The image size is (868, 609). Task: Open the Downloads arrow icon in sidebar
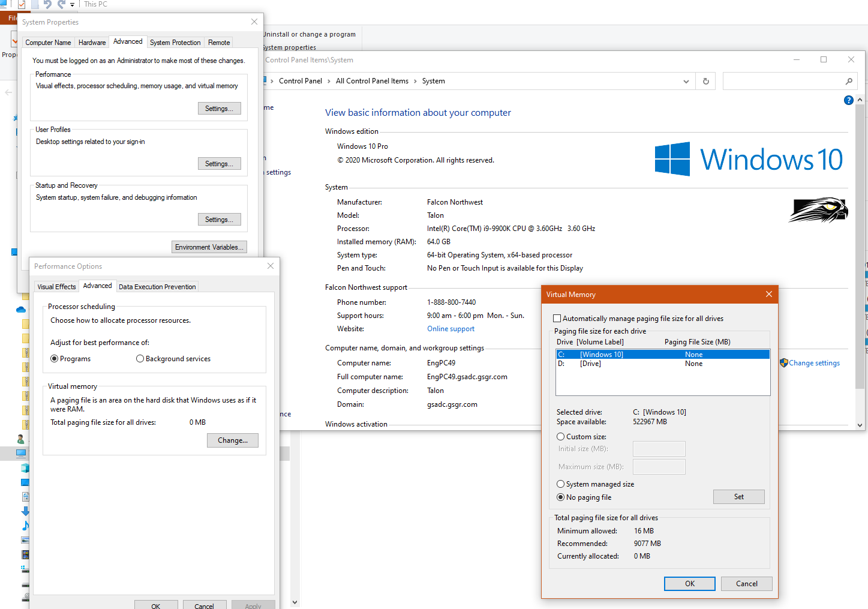click(x=25, y=511)
